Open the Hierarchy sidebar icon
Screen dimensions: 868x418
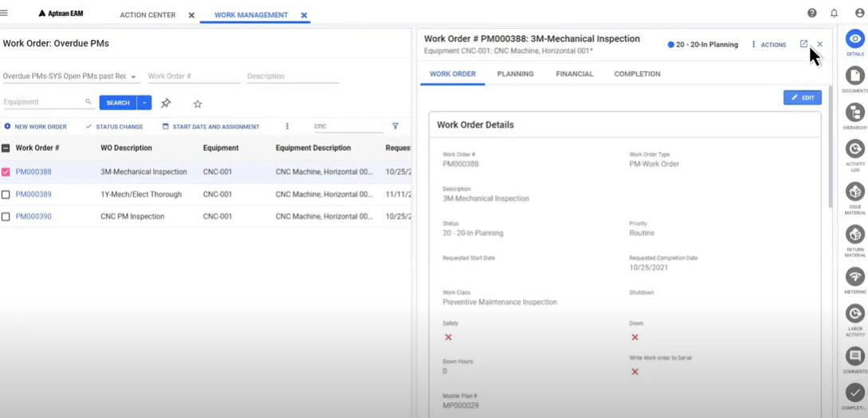pos(855,112)
